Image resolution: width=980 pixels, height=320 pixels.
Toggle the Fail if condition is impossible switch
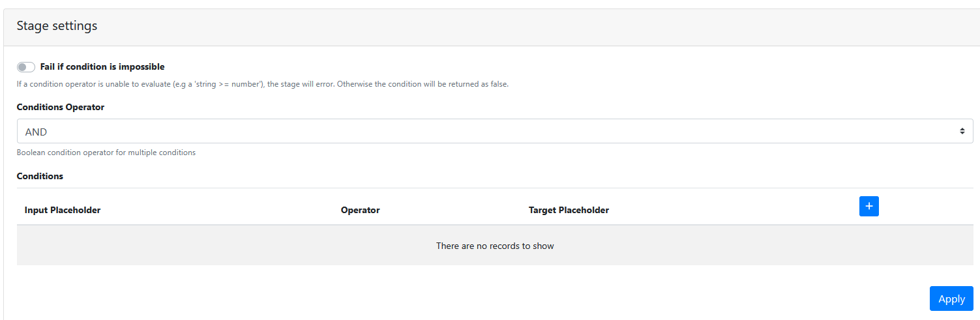pyautogui.click(x=26, y=67)
